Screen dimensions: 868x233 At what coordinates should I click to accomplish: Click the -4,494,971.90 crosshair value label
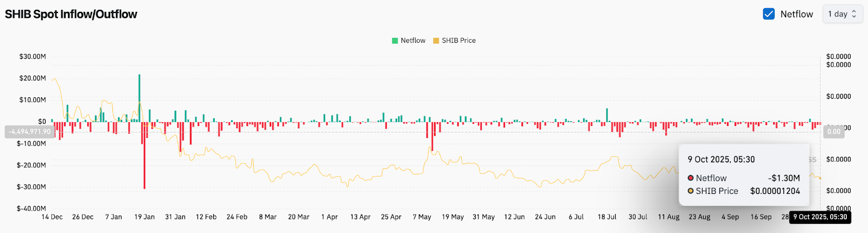[x=29, y=132]
